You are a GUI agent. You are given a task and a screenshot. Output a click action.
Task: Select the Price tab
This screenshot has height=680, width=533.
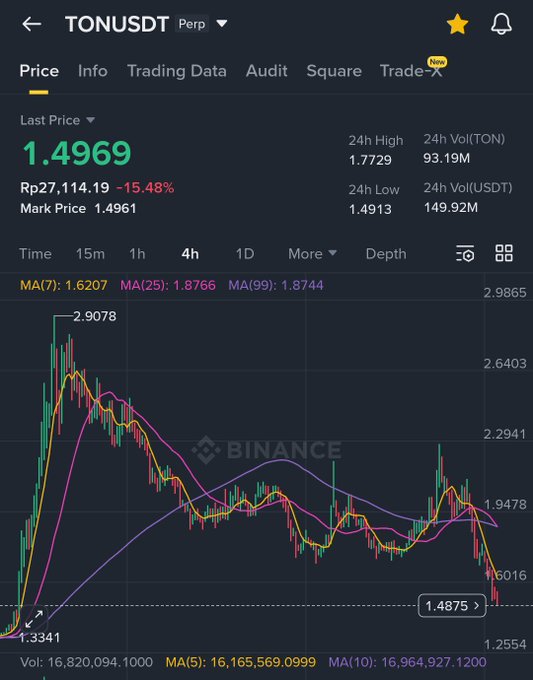39,71
